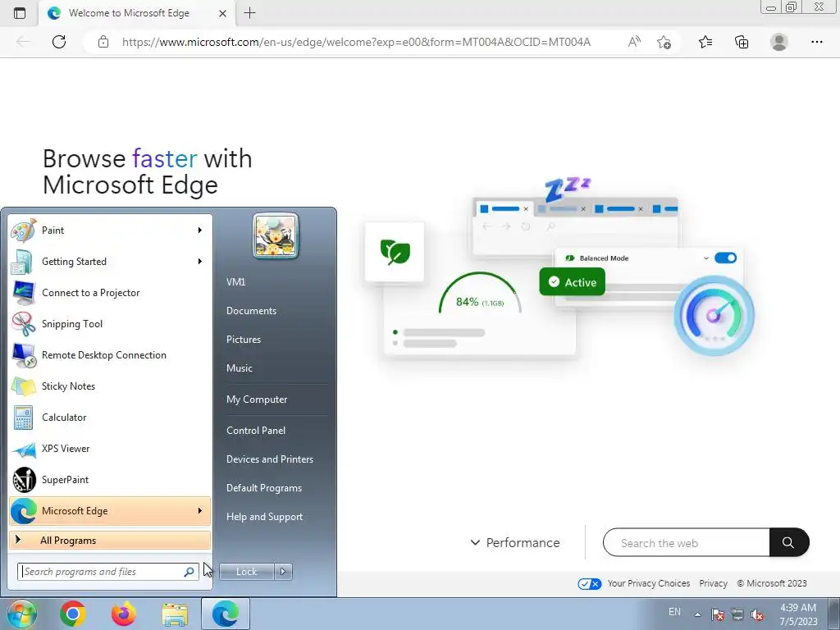Screen dimensions: 840x630
Task: Select Microsoft Edge in Start menu
Action: (110, 511)
